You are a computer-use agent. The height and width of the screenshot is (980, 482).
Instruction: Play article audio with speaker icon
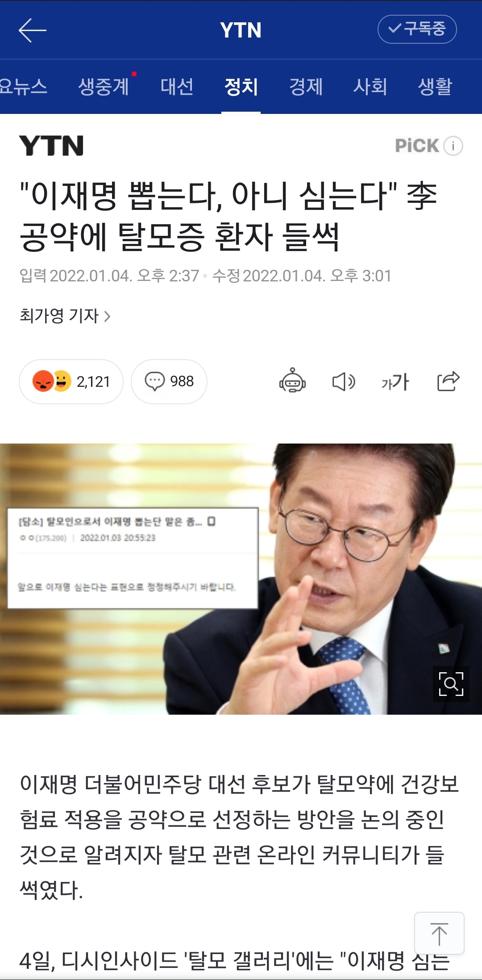(344, 381)
